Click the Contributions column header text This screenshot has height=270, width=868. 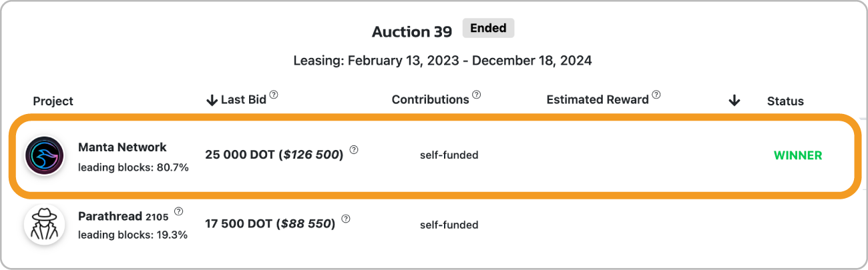(x=430, y=100)
